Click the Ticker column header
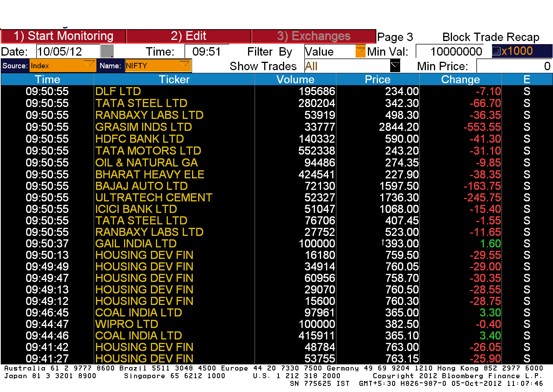This screenshot has width=553, height=392. coord(174,79)
